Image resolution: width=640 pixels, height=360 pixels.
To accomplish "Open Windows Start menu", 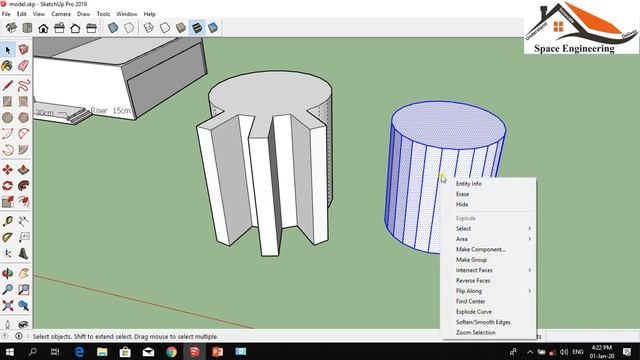I will (9, 352).
